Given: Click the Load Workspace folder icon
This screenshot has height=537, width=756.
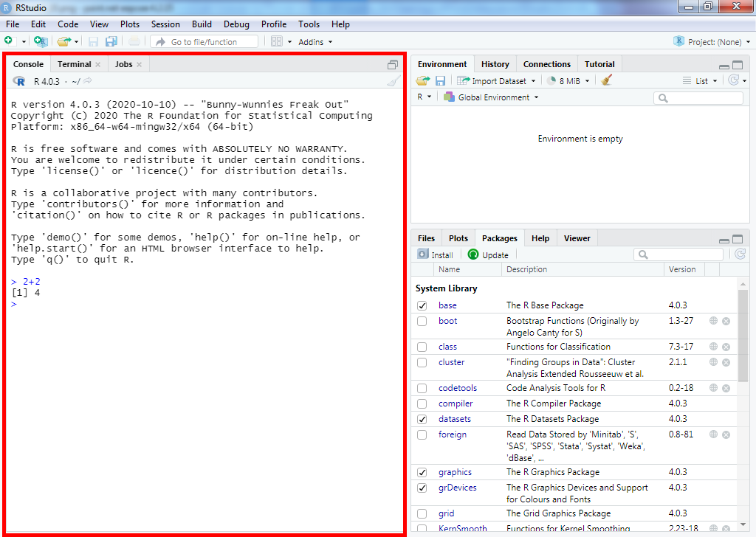Looking at the screenshot, I should pyautogui.click(x=422, y=80).
